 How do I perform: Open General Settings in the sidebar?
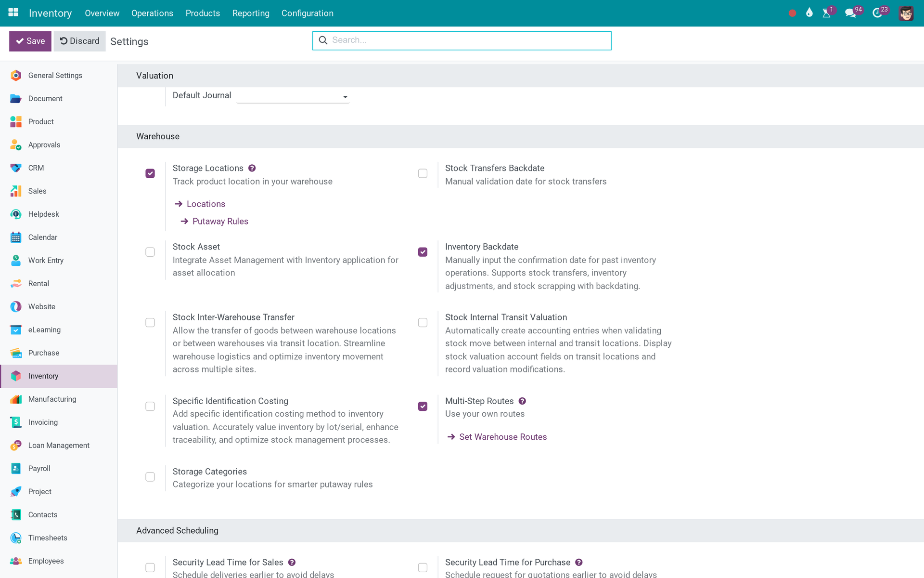[59, 76]
